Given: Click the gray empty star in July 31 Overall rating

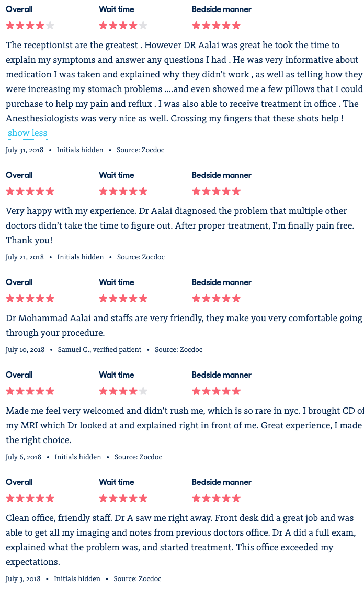Looking at the screenshot, I should 50,26.
